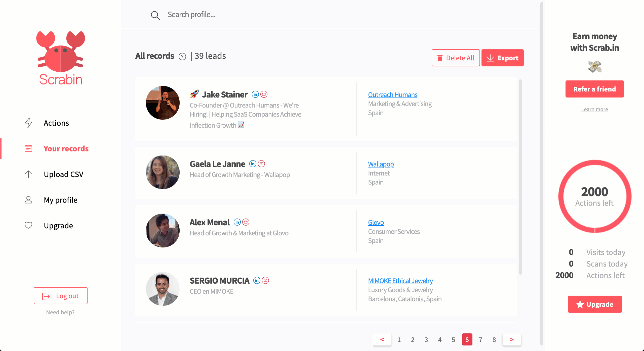Click Jake Stainer's profile photo
644x351 pixels.
tap(163, 103)
